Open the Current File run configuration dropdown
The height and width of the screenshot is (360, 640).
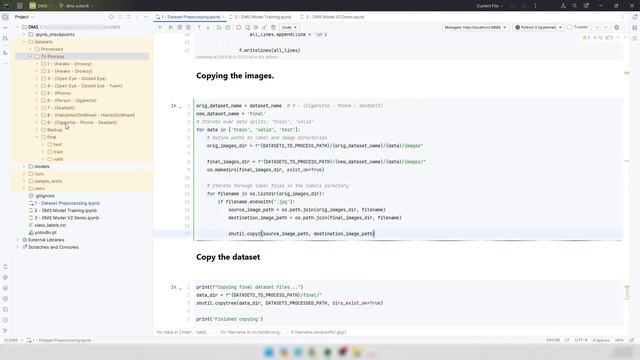tap(489, 6)
